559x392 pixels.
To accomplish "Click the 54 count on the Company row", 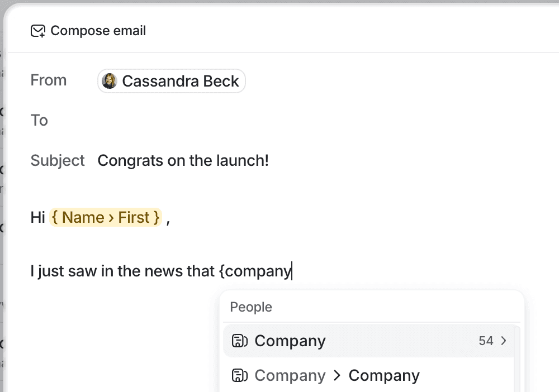I will click(x=486, y=341).
